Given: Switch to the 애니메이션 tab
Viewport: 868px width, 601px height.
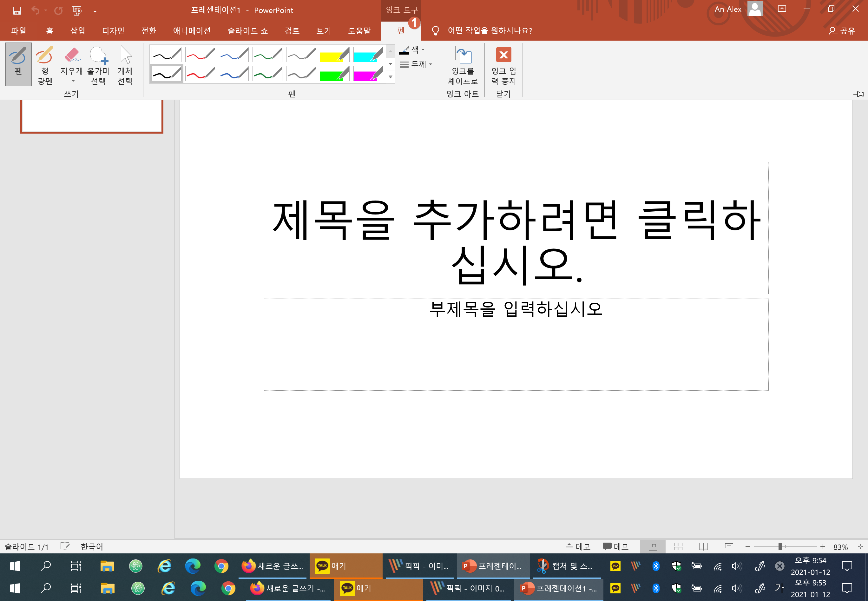Looking at the screenshot, I should [192, 30].
